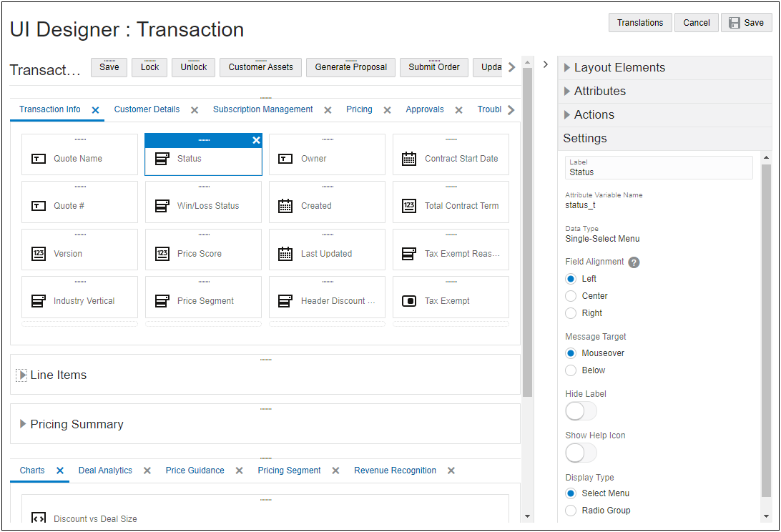Click the boolean icon beside Tax Exempt
This screenshot has height=532, width=781.
tap(409, 301)
